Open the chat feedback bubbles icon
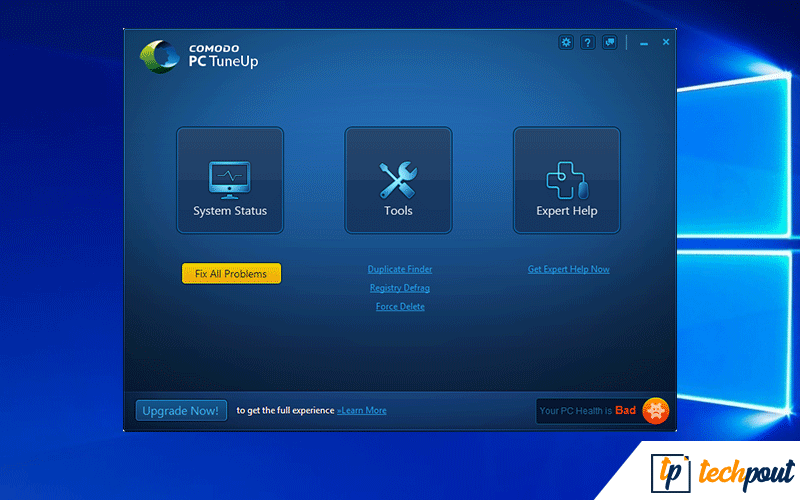This screenshot has height=500, width=800. pos(610,42)
